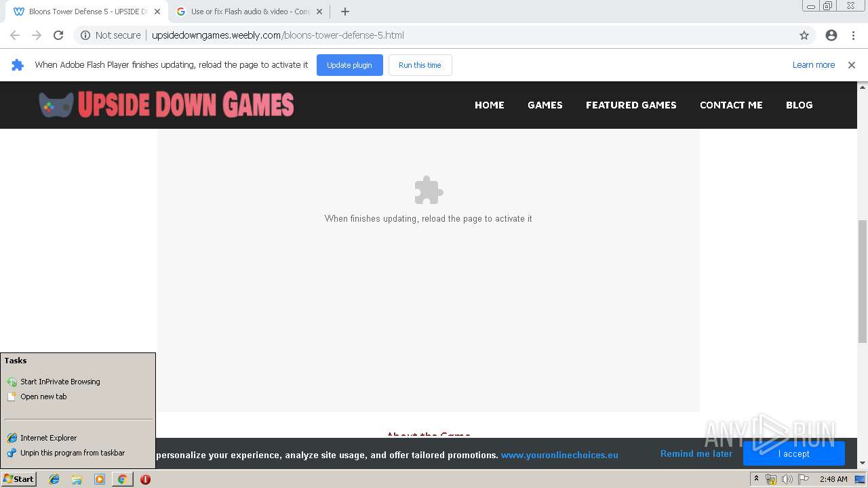868x488 pixels.
Task: Open the Chrome three-dot menu
Action: pos(853,35)
